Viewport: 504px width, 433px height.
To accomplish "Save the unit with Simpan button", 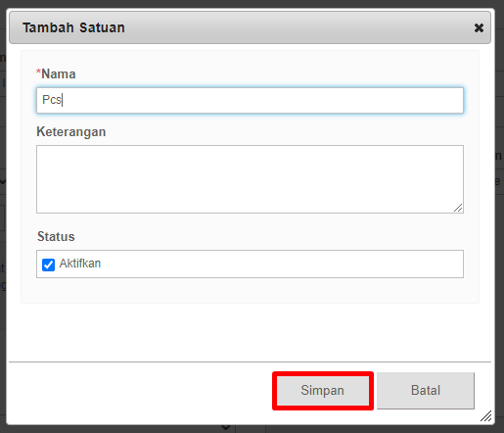I will (x=323, y=391).
